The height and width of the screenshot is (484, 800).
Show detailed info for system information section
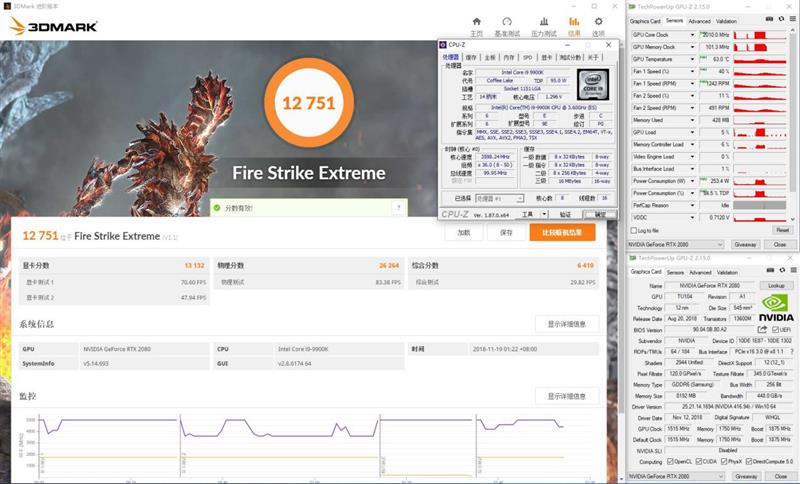pos(566,324)
